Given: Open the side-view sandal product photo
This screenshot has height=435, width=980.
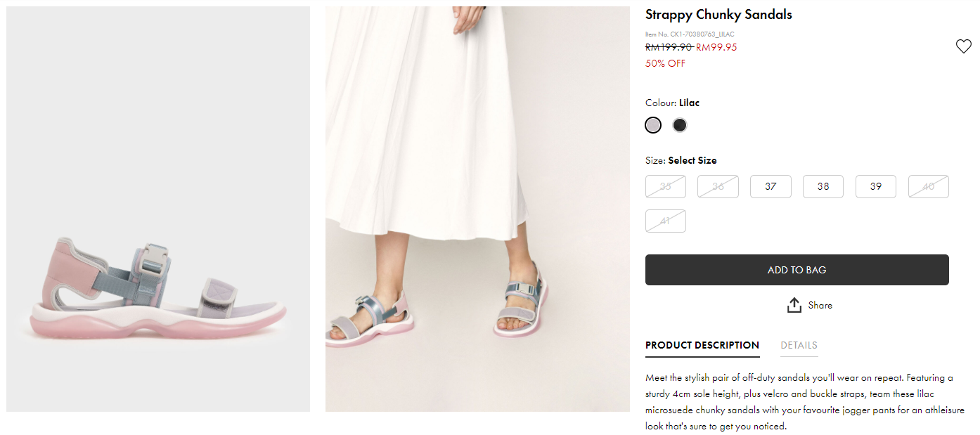Looking at the screenshot, I should (x=158, y=209).
